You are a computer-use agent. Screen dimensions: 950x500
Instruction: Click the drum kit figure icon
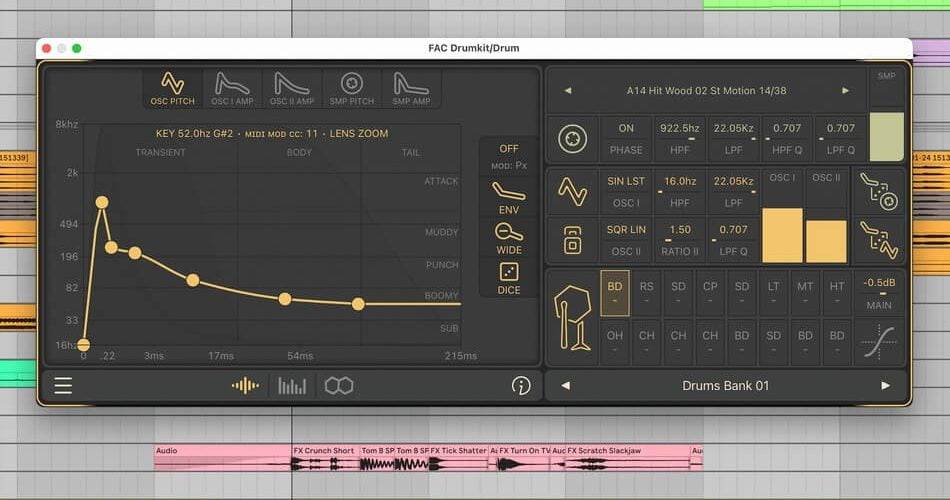point(573,318)
